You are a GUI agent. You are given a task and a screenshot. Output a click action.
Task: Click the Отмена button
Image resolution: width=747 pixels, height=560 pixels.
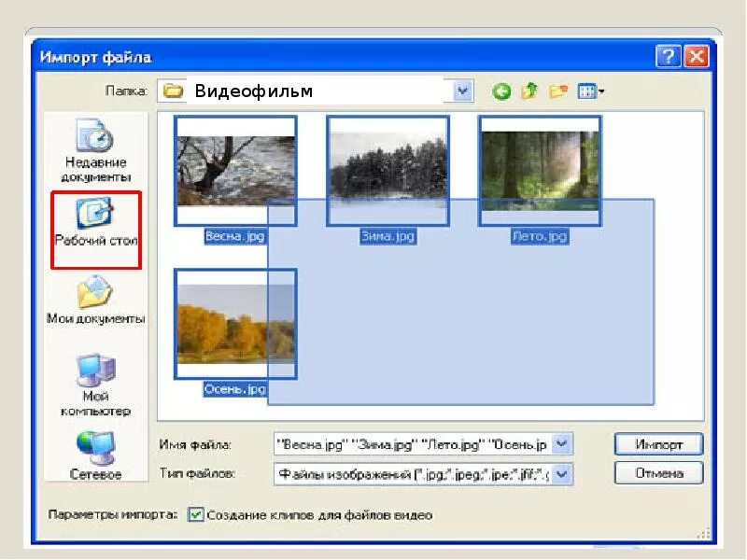pos(659,473)
